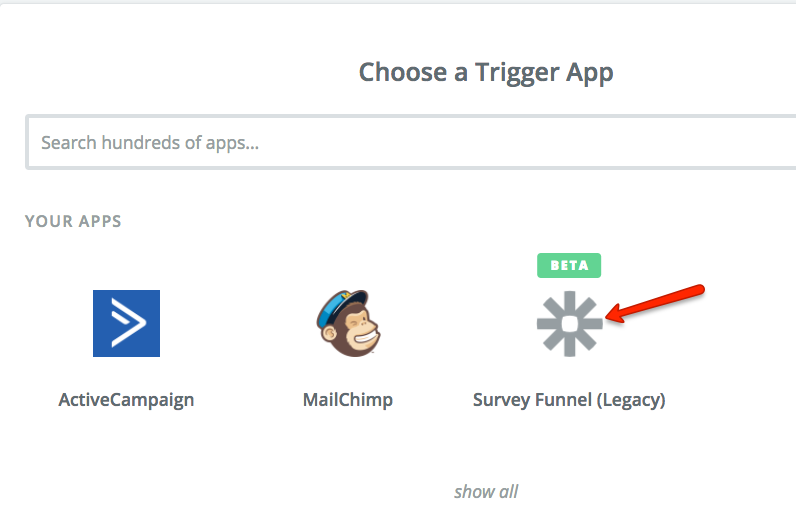Click the Search hundreds of apps placeholder text
Image resolution: width=796 pixels, height=524 pixels.
coord(150,143)
